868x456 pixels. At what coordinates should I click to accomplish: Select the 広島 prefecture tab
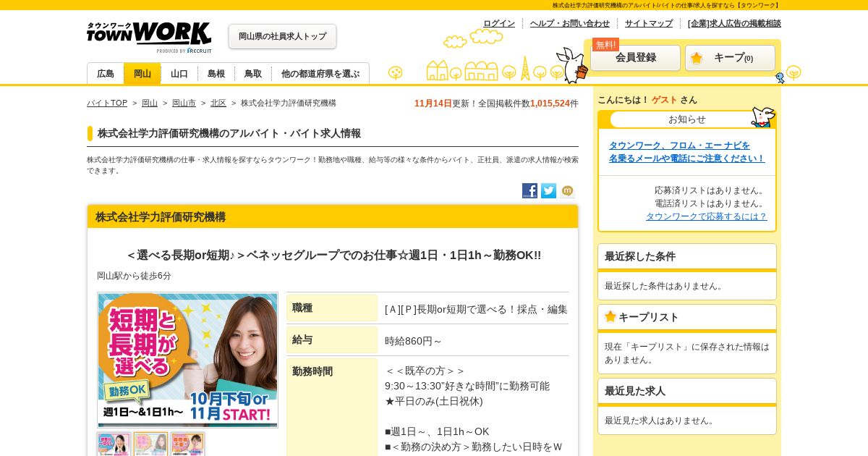tap(106, 74)
